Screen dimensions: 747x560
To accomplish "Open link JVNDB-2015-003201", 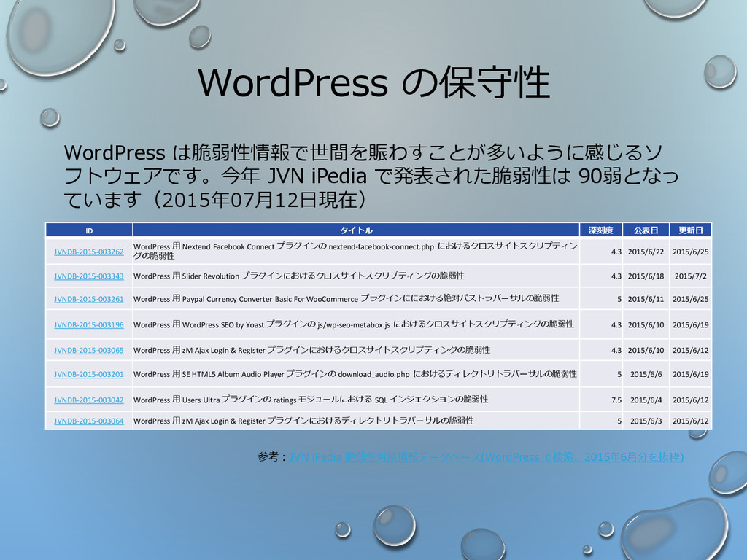I will [x=88, y=374].
